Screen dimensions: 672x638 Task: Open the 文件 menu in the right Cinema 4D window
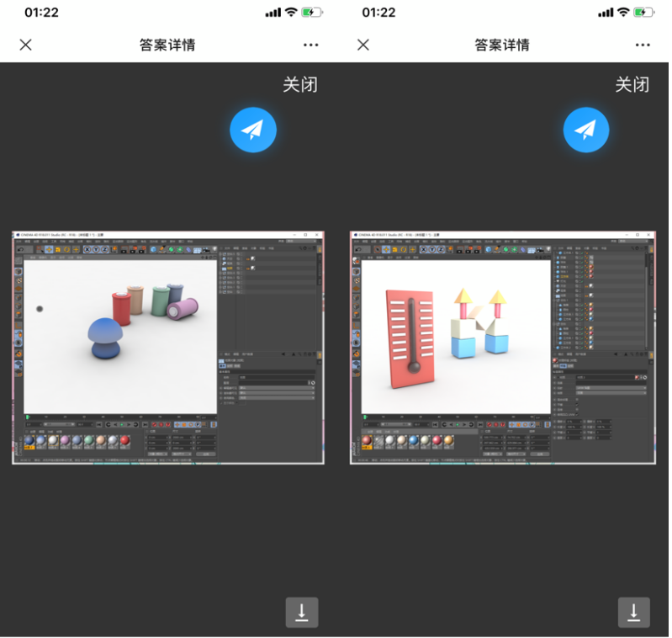click(356, 242)
